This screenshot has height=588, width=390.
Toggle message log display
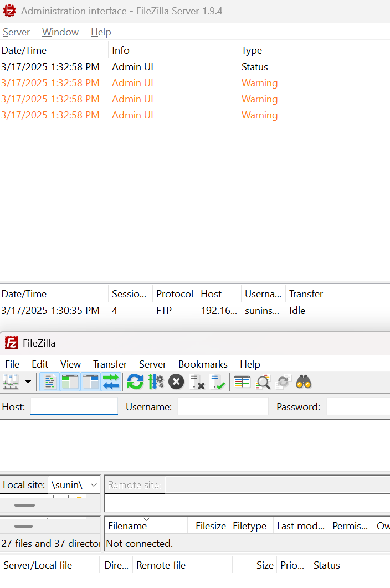[x=49, y=382]
